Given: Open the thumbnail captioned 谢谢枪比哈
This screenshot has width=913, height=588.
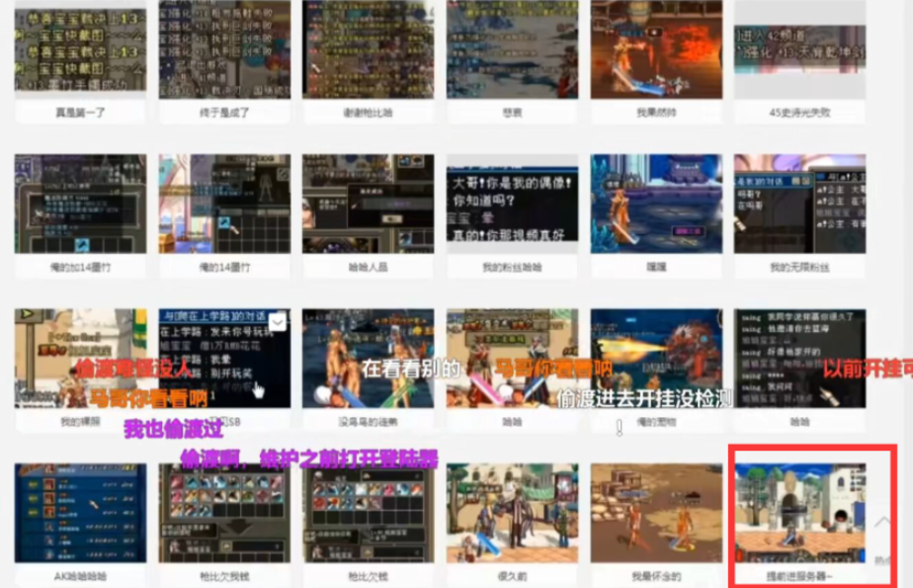Looking at the screenshot, I should pos(368,49).
